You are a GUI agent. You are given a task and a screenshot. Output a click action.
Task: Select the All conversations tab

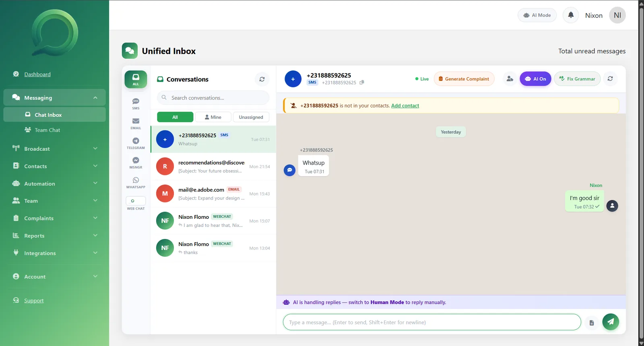coord(175,117)
